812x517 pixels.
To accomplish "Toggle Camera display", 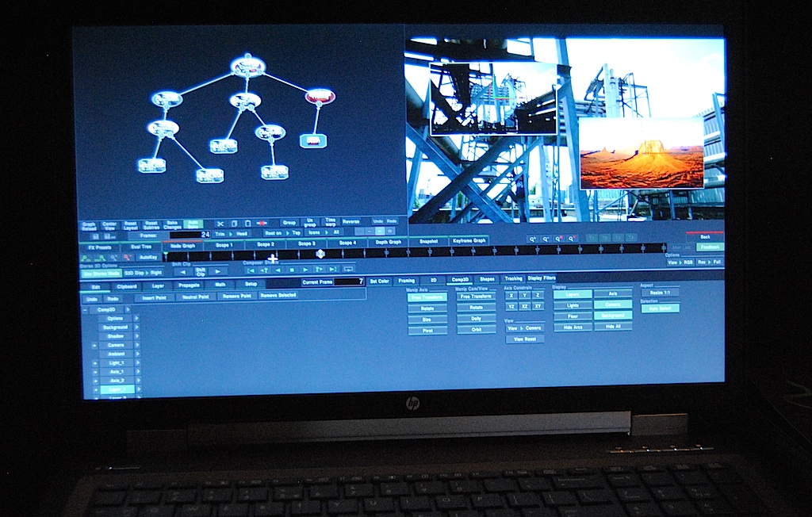I will click(x=613, y=304).
